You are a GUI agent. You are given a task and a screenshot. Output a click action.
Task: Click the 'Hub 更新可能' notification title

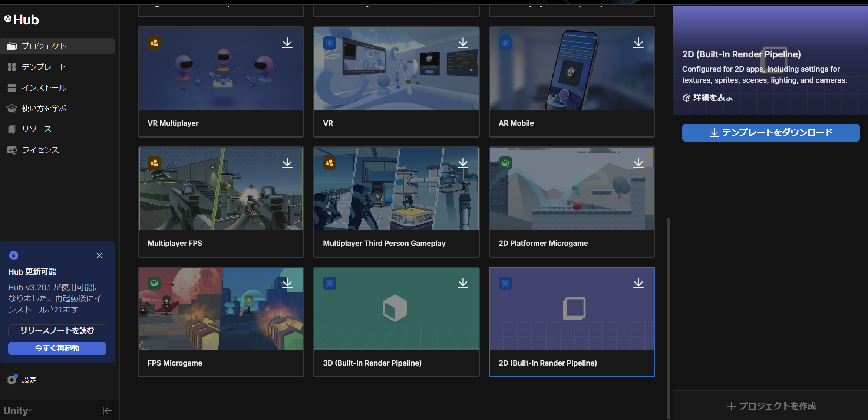(32, 272)
